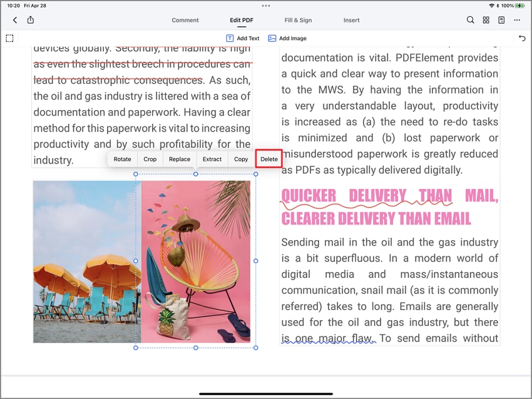
Task: Click the struck-through text 'catastrophic consequences'
Action: click(137, 80)
